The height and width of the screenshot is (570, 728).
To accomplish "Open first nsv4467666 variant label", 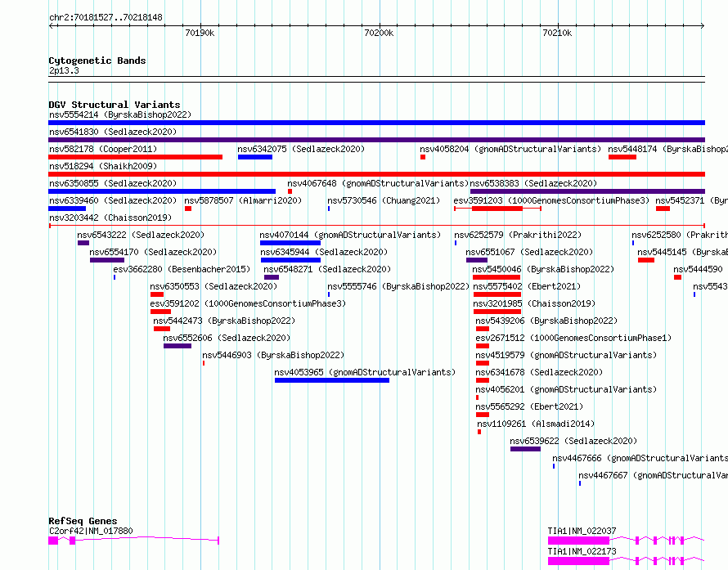I will [640, 458].
